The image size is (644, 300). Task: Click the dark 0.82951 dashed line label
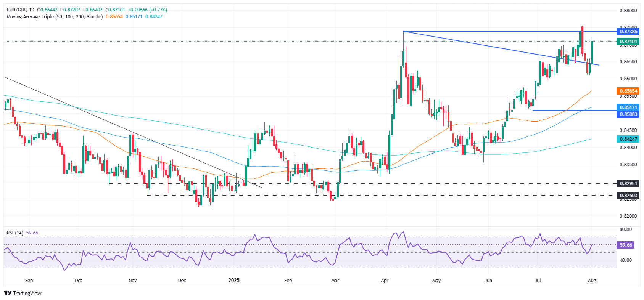[628, 183]
